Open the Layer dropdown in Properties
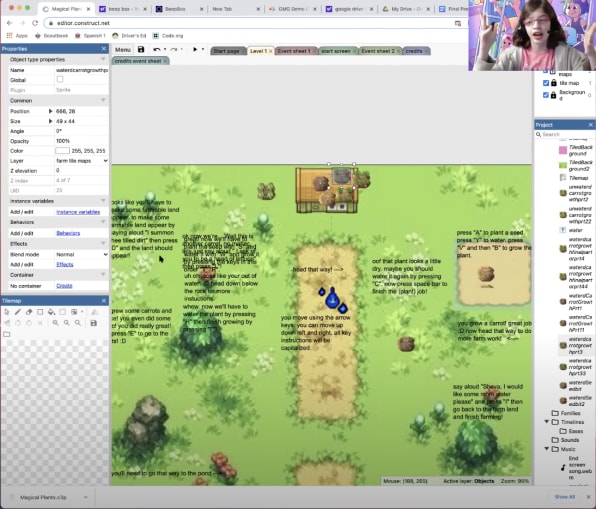Viewport: 596px width, 509px height. coord(82,161)
